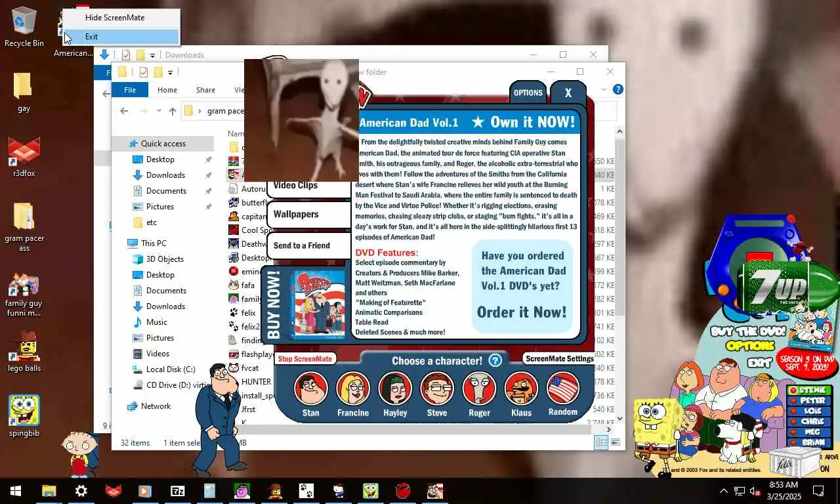This screenshot has height=504, width=840.
Task: Open Recycle Bin desktop icon
Action: [24, 27]
